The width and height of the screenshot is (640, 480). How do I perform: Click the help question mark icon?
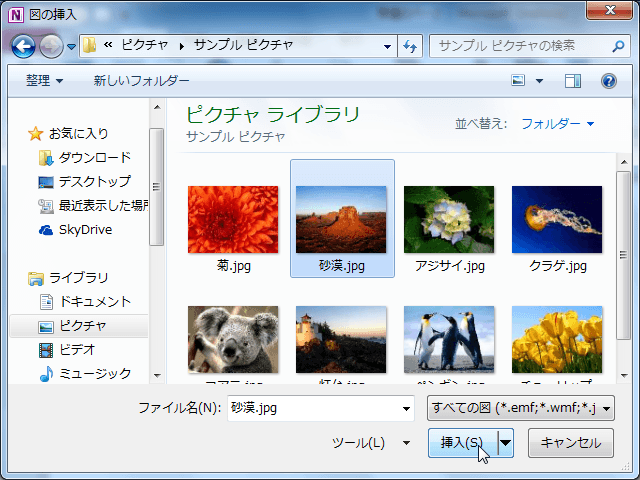(x=609, y=81)
